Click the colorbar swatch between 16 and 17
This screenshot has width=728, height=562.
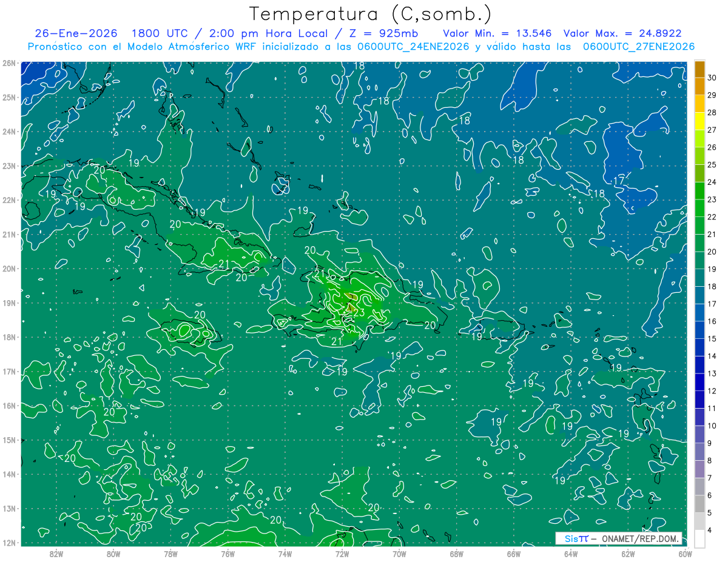[x=699, y=313]
